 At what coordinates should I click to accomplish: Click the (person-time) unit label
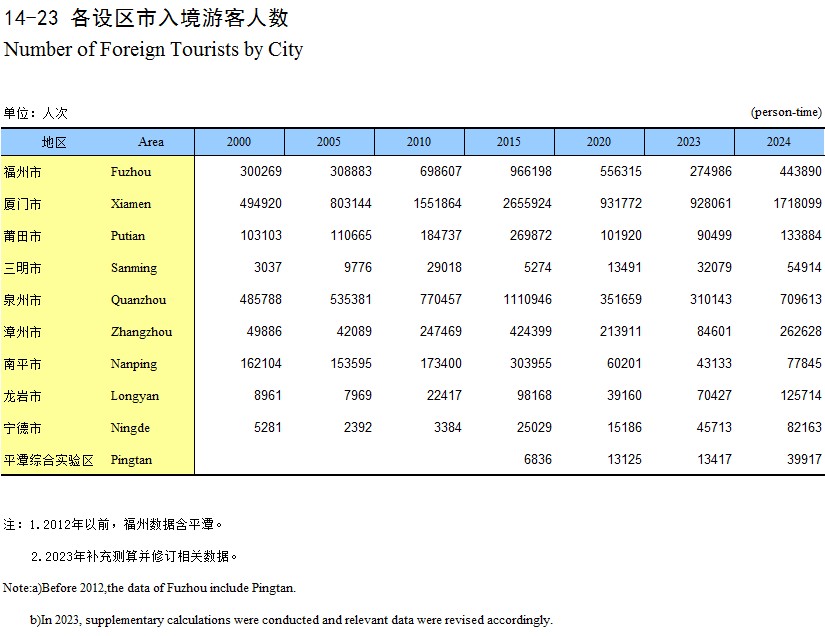pyautogui.click(x=786, y=113)
